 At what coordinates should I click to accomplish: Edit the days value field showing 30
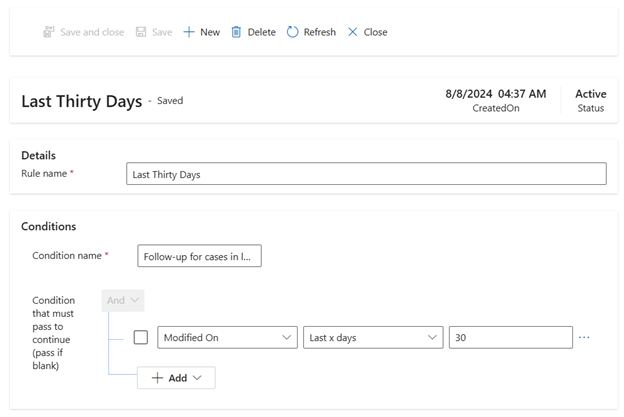pyautogui.click(x=510, y=338)
